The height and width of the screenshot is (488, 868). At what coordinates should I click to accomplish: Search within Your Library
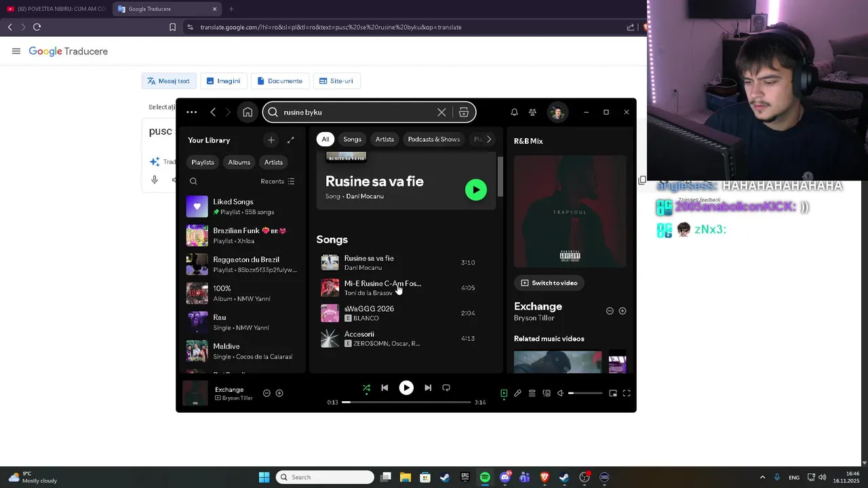click(193, 181)
